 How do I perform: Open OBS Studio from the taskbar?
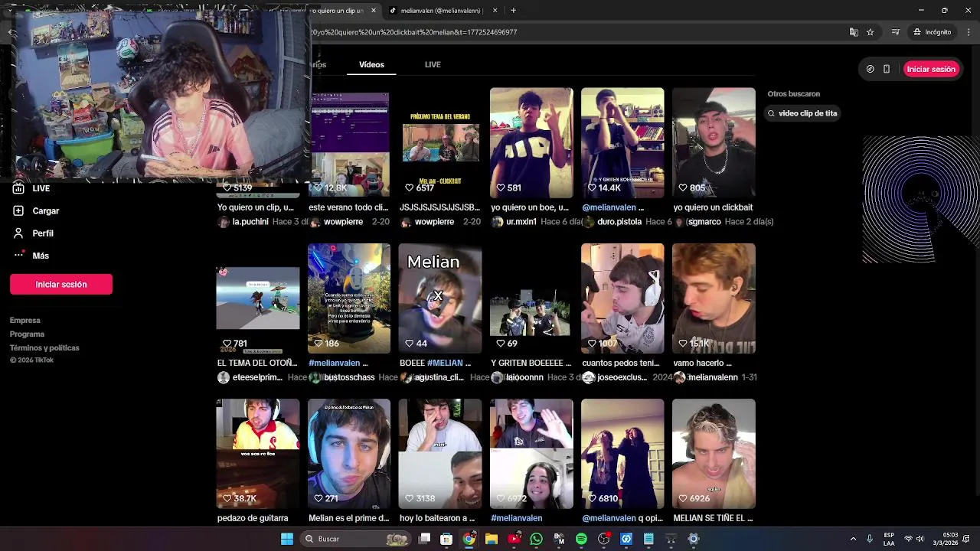(x=604, y=539)
